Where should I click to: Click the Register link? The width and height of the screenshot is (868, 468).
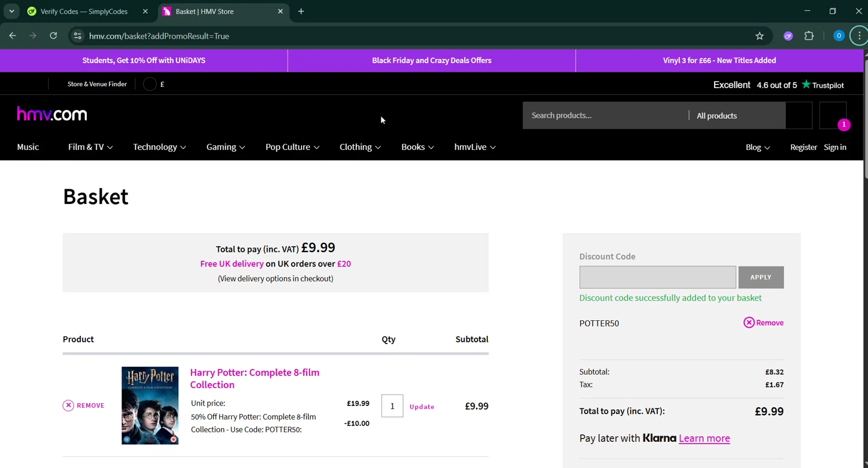coord(804,147)
